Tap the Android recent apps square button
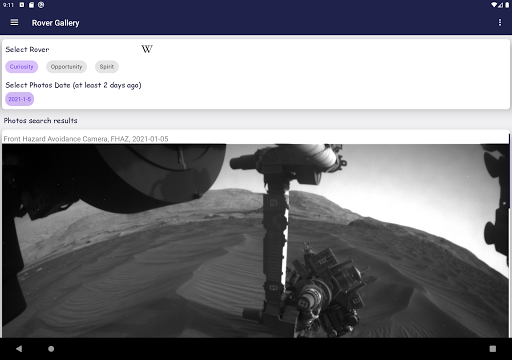Image resolution: width=512 pixels, height=360 pixels. click(493, 349)
